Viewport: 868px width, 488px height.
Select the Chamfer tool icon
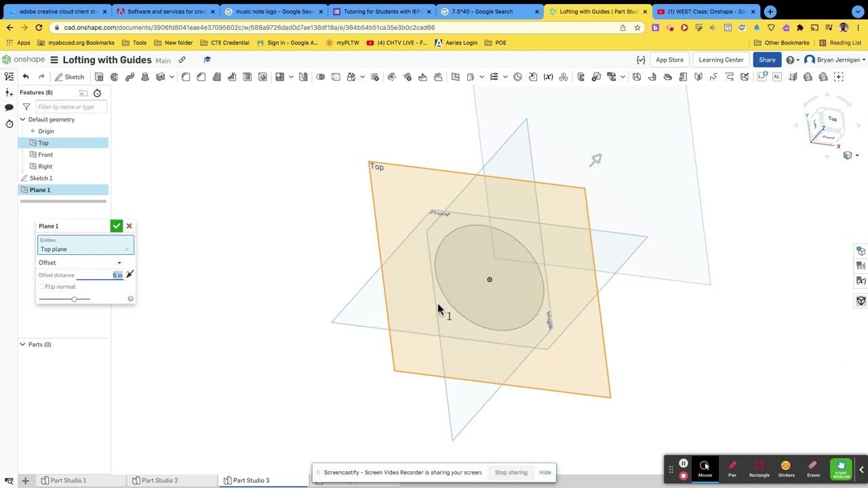point(201,77)
